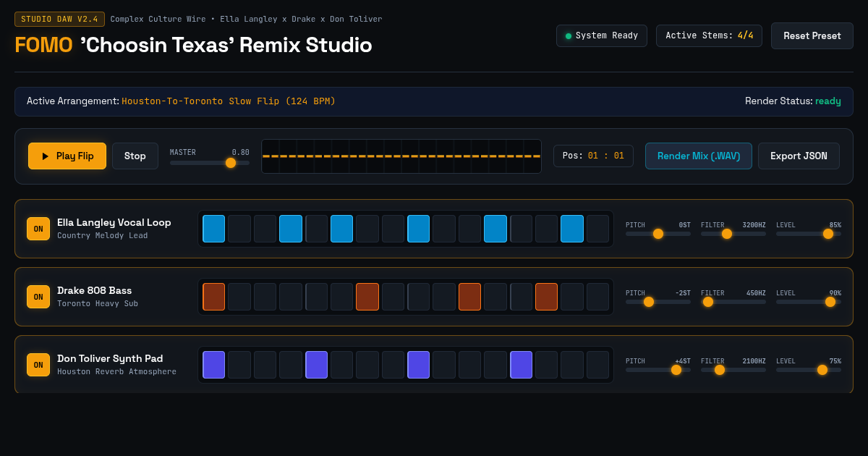Turn off step 9 on Ella Langley row

click(419, 229)
